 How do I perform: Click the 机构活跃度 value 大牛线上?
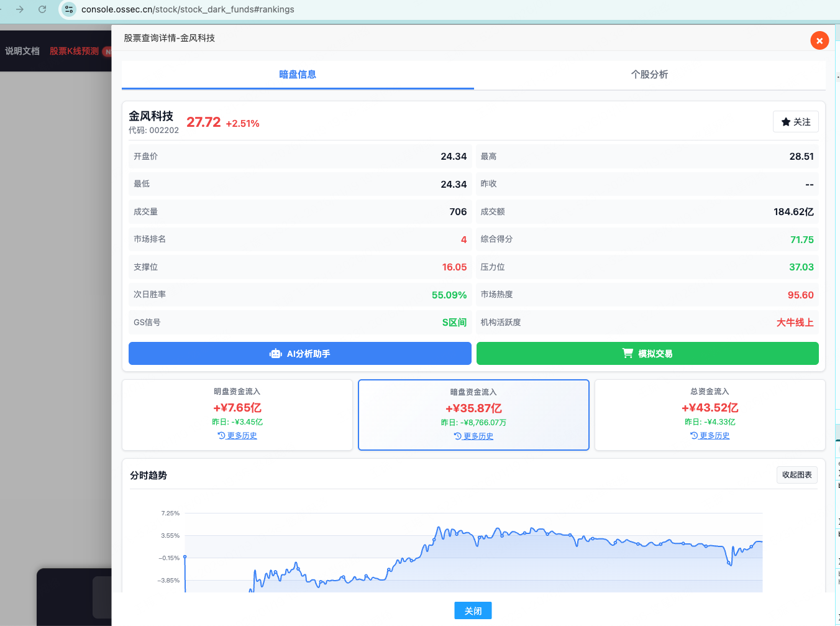point(795,323)
